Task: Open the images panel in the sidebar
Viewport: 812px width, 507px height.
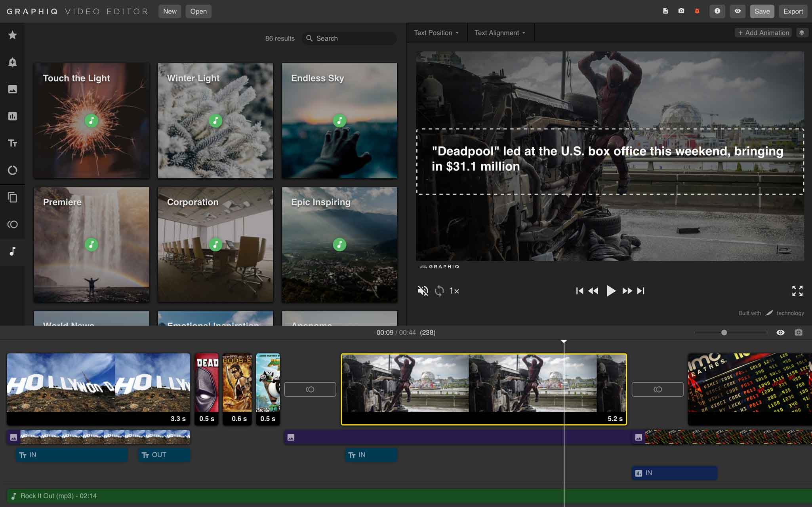Action: point(13,89)
